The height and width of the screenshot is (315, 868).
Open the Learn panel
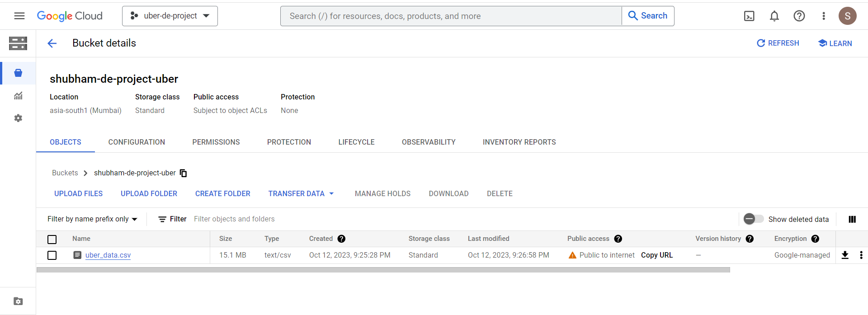(835, 43)
